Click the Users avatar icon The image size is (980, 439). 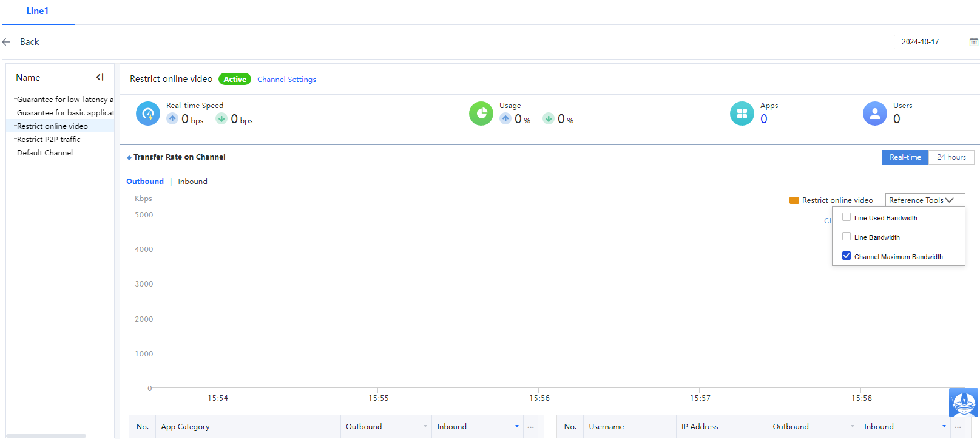pos(874,114)
